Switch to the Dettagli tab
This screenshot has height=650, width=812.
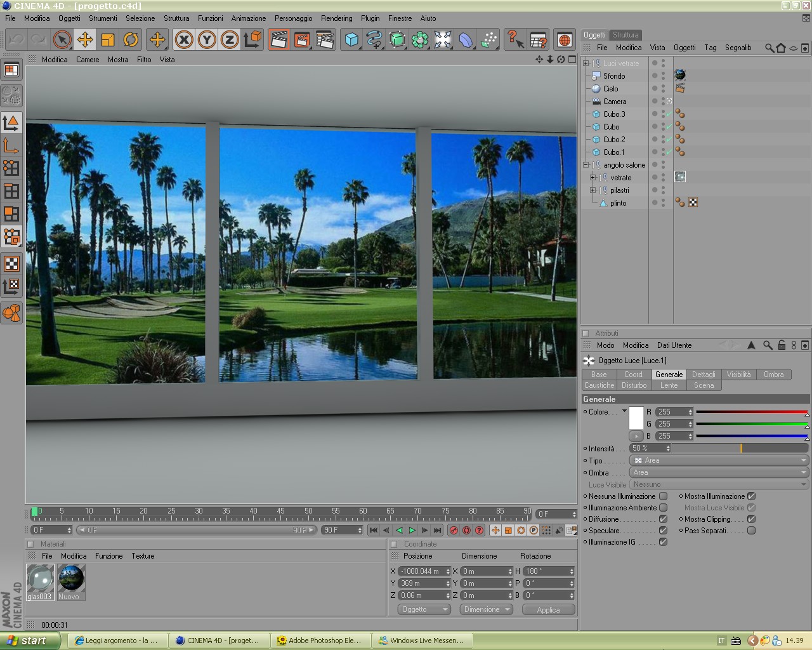(x=703, y=375)
